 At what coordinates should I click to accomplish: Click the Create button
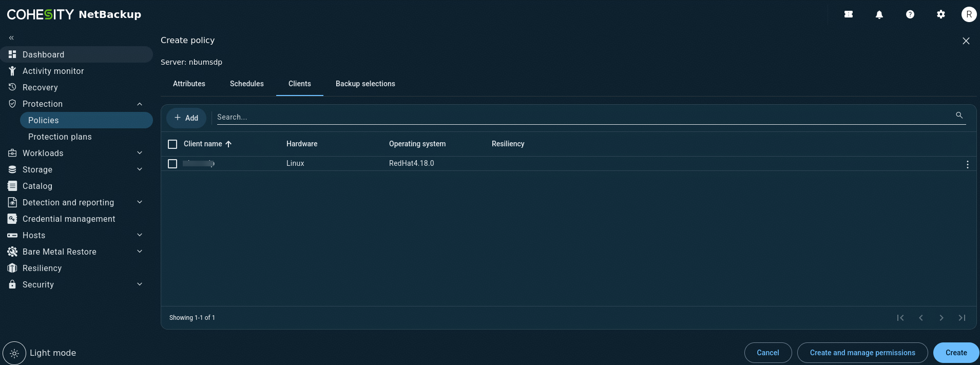[956, 353]
